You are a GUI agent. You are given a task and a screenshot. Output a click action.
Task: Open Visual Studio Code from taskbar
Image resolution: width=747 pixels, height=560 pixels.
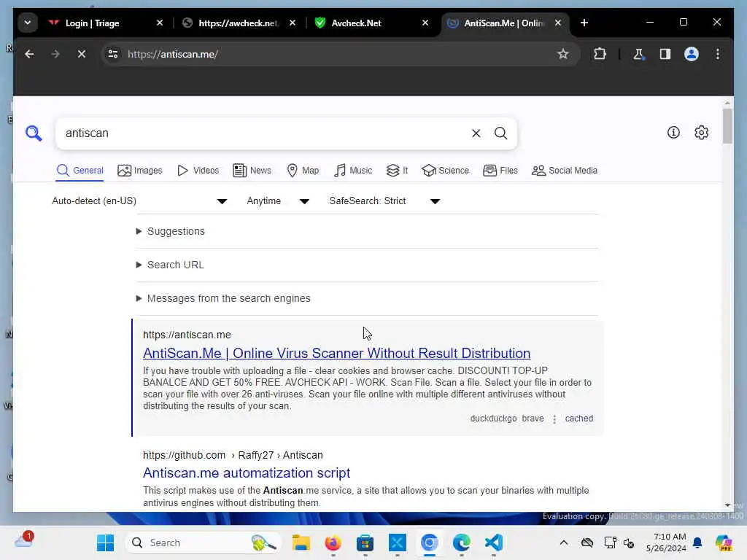(494, 542)
